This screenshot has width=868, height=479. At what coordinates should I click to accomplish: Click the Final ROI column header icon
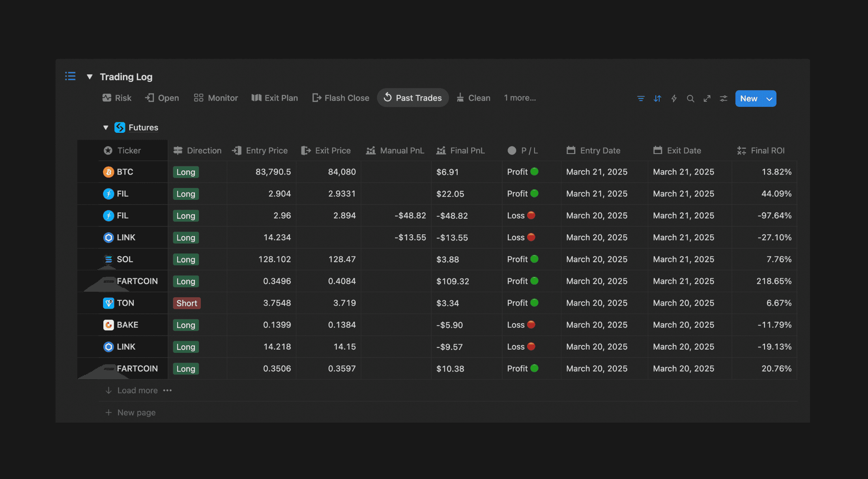[x=741, y=150]
